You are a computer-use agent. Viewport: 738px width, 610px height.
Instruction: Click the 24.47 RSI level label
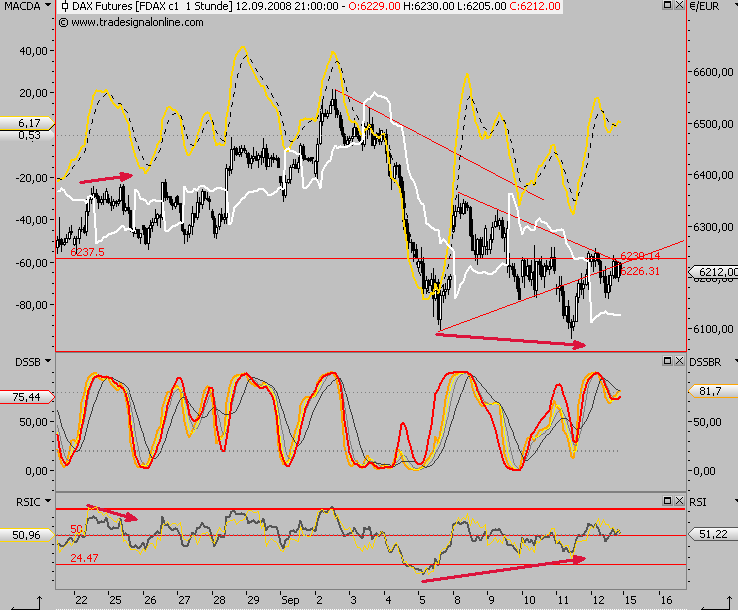(x=84, y=558)
